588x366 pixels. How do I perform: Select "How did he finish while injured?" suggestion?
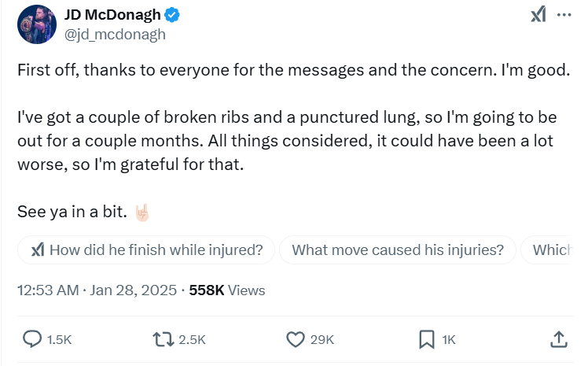(146, 250)
